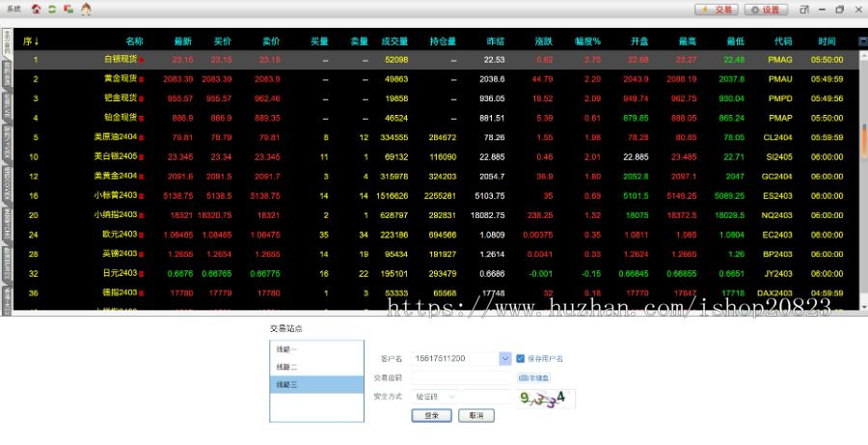
Task: Open the 软键盘 soft keyboard button
Action: pyautogui.click(x=533, y=378)
